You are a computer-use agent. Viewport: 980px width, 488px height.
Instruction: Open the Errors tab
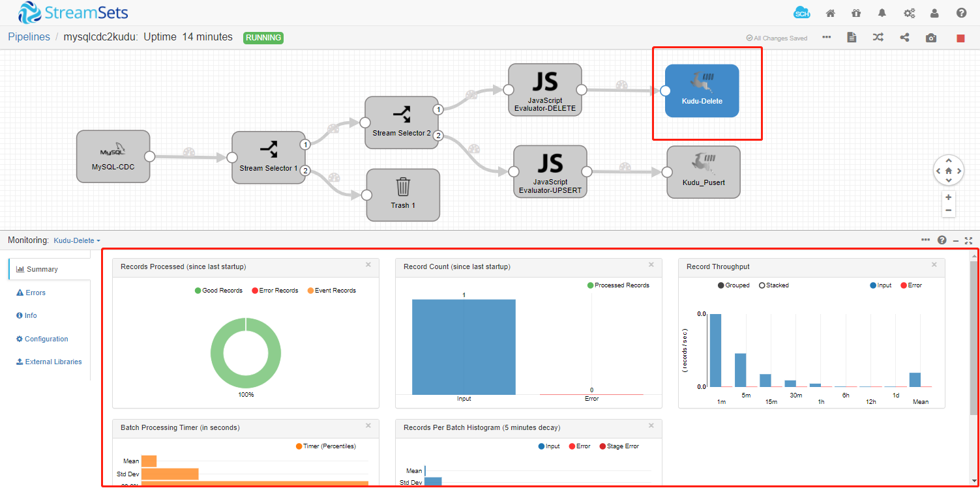click(x=31, y=293)
